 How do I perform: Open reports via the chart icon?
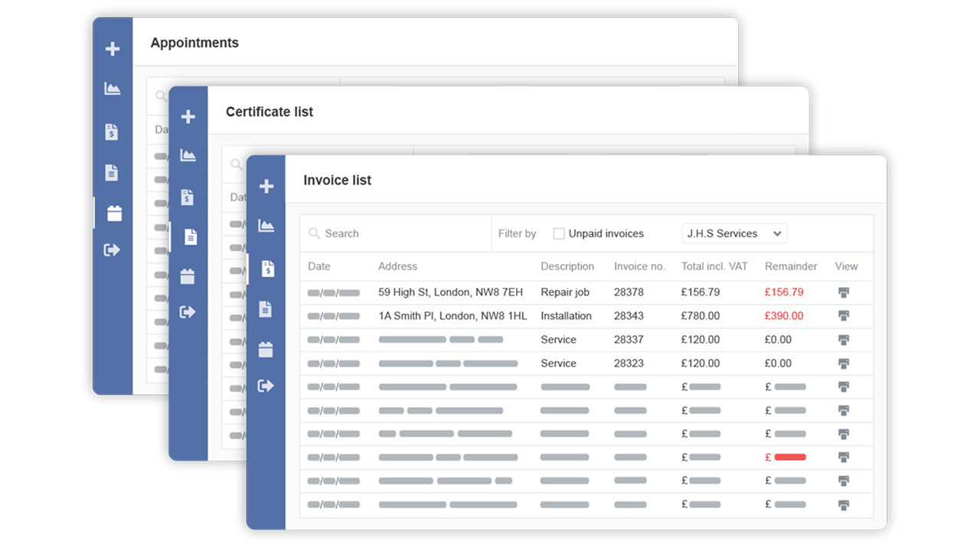pyautogui.click(x=266, y=224)
